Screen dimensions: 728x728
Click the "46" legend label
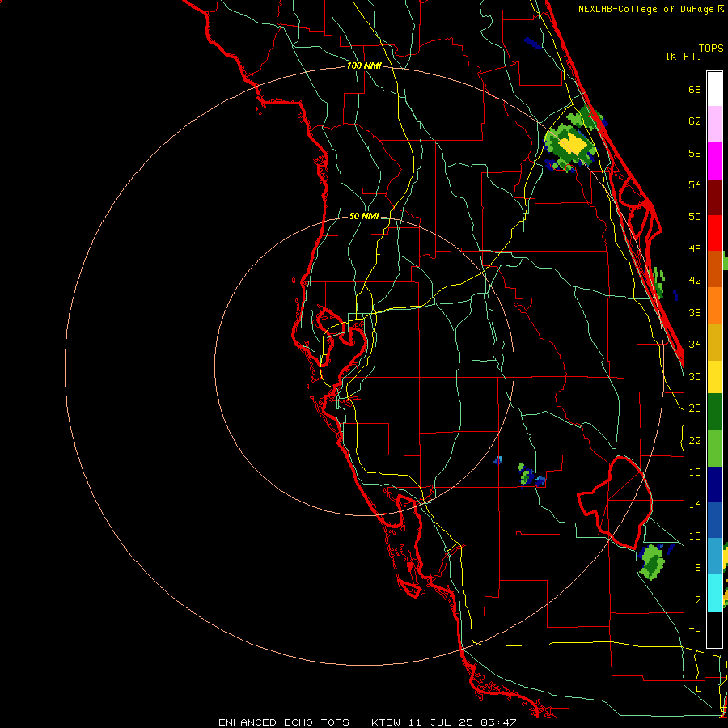(695, 249)
